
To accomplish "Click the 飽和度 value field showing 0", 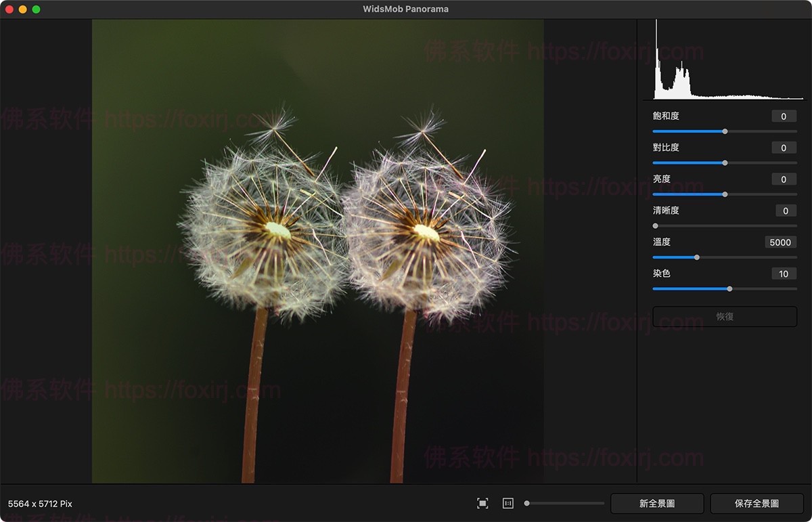I will (x=783, y=116).
